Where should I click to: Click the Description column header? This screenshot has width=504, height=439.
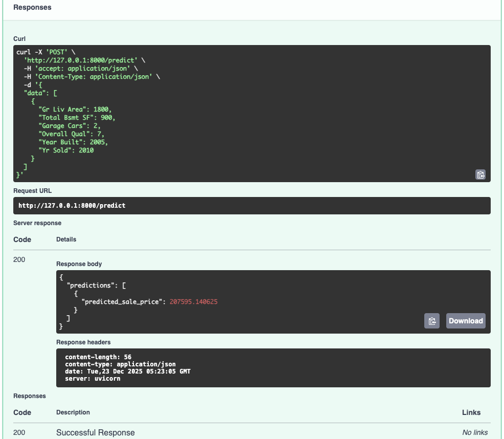click(x=73, y=412)
